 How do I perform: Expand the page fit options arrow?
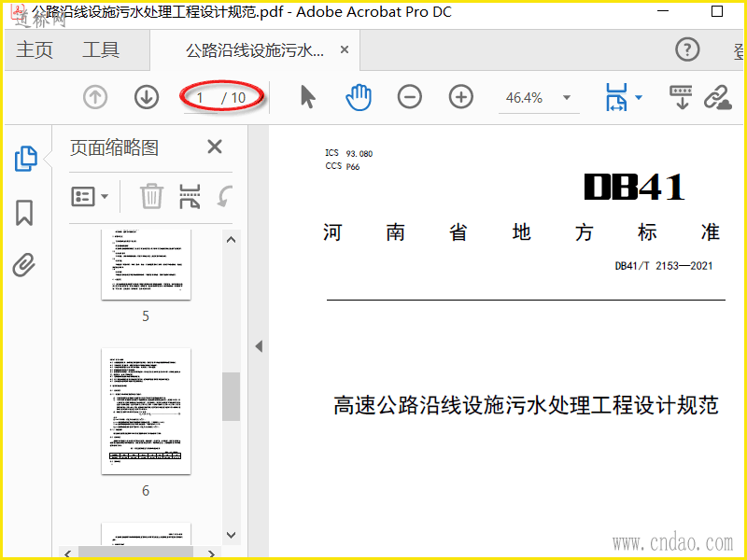[x=639, y=98]
